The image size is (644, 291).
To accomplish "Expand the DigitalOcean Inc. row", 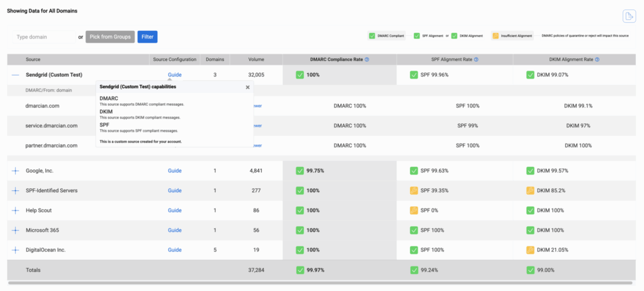I will click(15, 250).
